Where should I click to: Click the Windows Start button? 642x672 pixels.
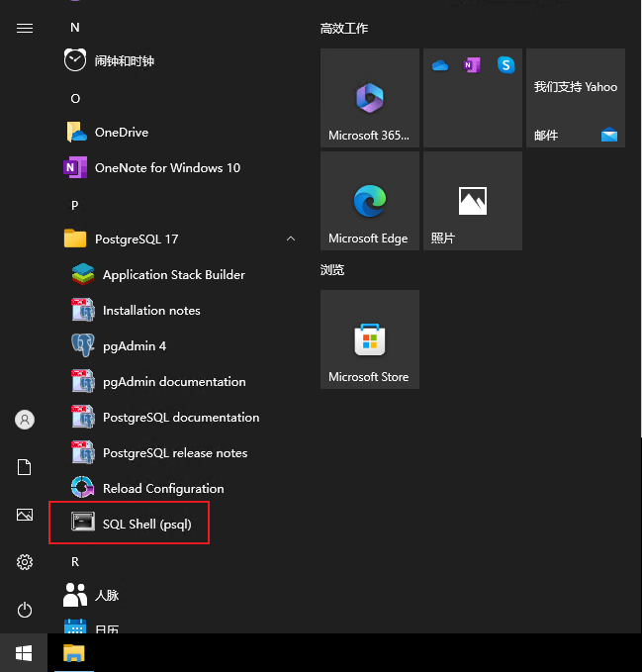[25, 653]
